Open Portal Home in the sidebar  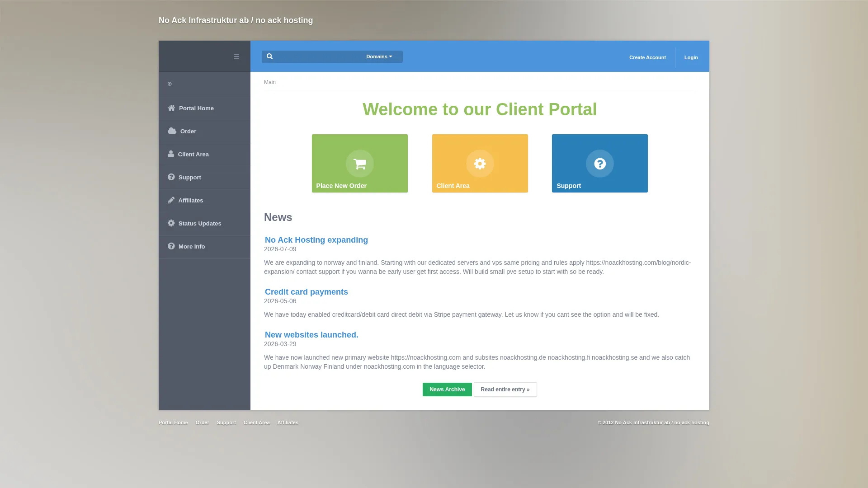(204, 108)
